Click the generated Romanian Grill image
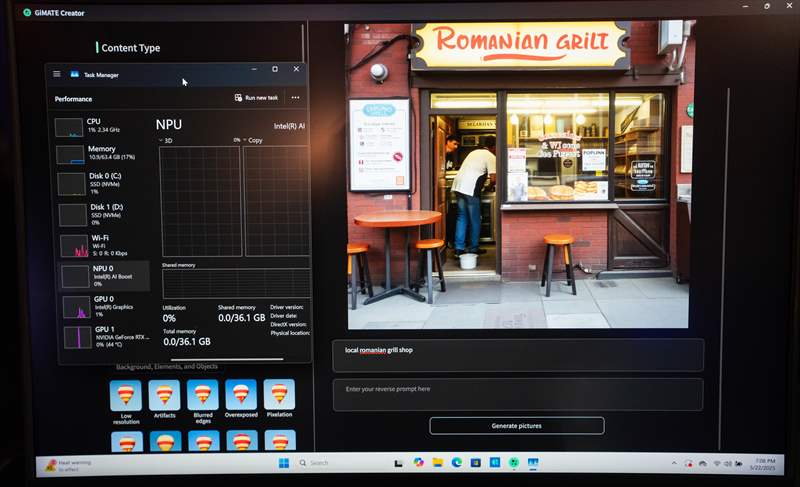800x487 pixels. pos(518,175)
